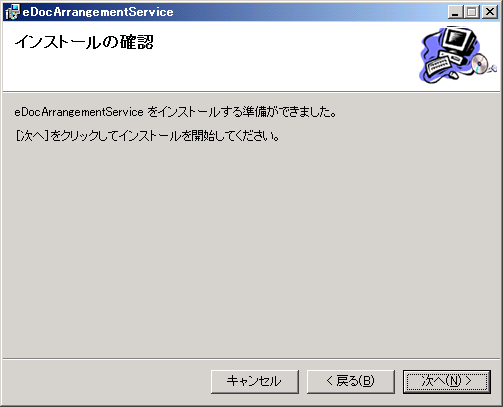Screen dimensions: 503x407
Task: Close the installer window with X
Action: 490,12
